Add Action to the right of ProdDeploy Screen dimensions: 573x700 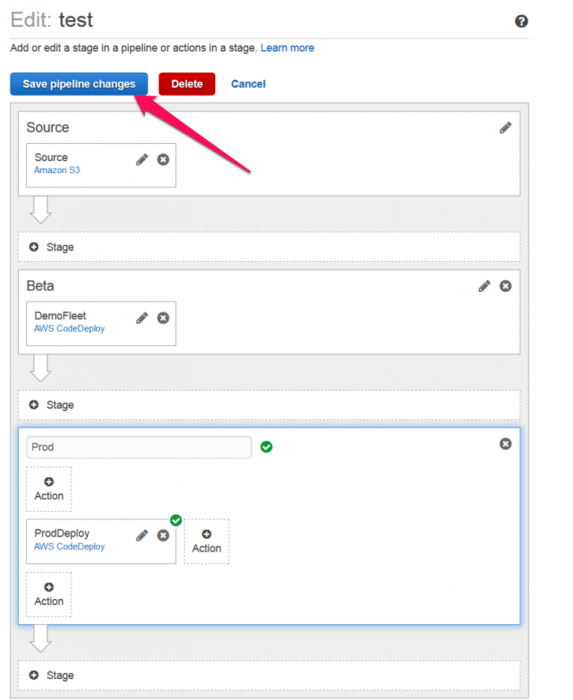pyautogui.click(x=207, y=541)
